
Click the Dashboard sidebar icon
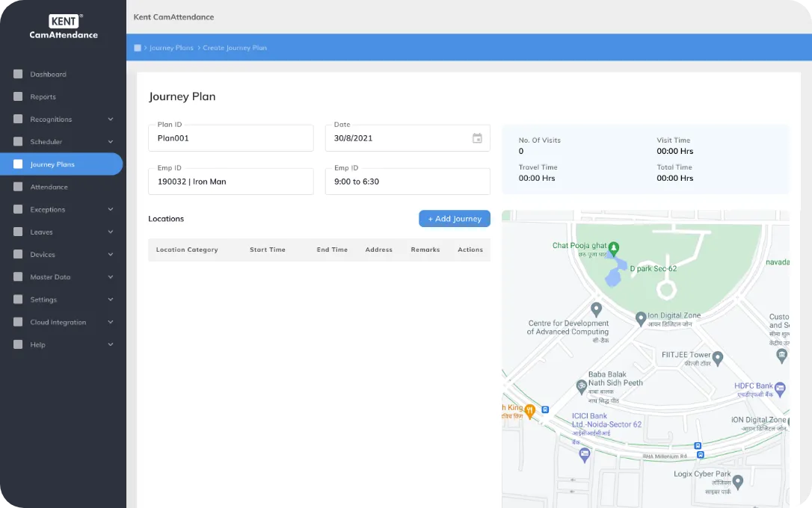(x=18, y=74)
